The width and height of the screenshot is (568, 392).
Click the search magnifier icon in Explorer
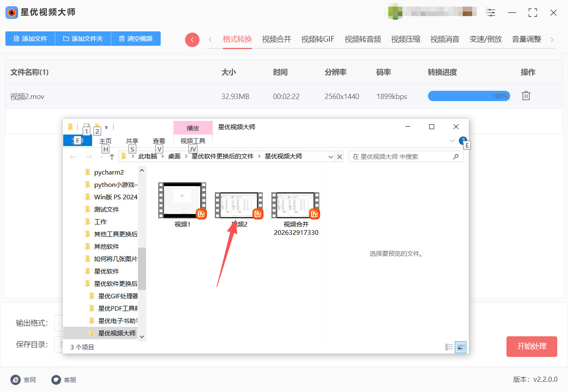pos(456,157)
